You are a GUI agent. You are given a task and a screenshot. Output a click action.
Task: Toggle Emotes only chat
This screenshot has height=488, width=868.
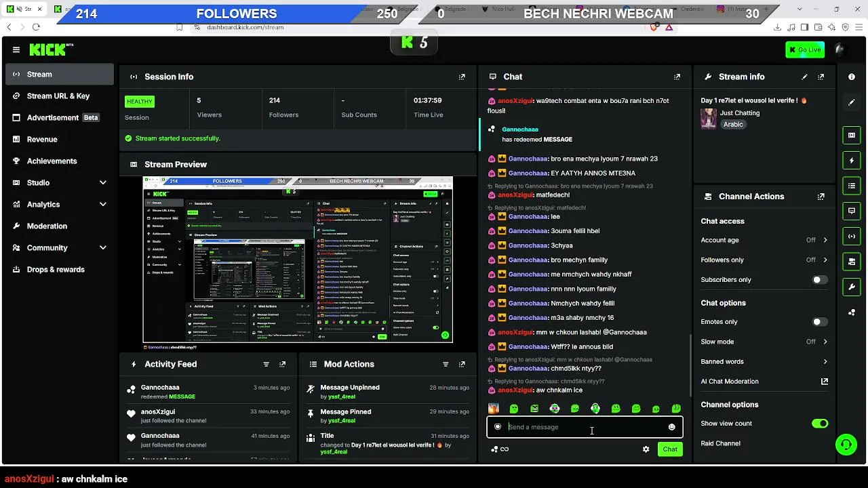(820, 322)
